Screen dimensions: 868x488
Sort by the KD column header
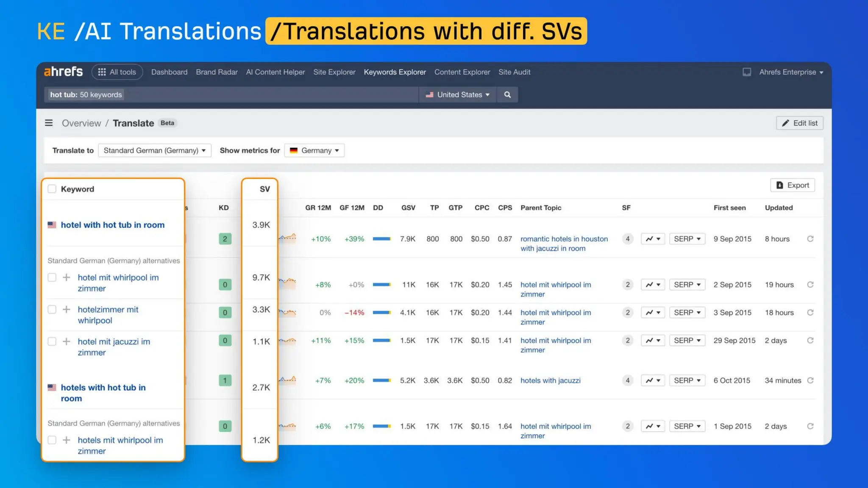[223, 208]
